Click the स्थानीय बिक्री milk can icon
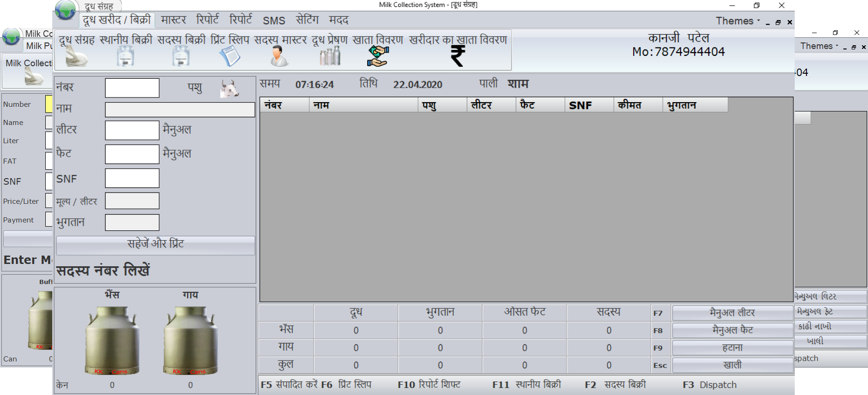The height and width of the screenshot is (395, 868). pyautogui.click(x=125, y=56)
